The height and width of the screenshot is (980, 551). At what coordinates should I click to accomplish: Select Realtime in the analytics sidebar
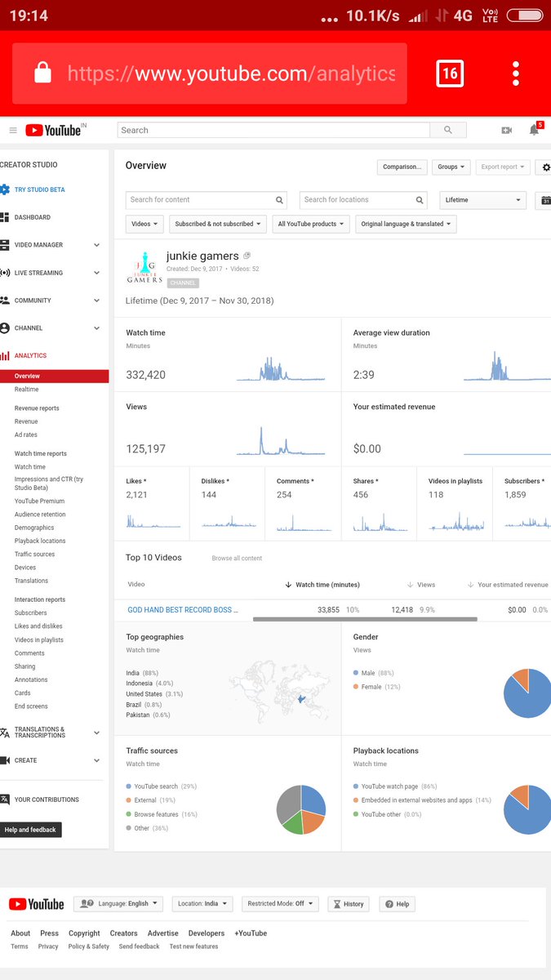26,390
